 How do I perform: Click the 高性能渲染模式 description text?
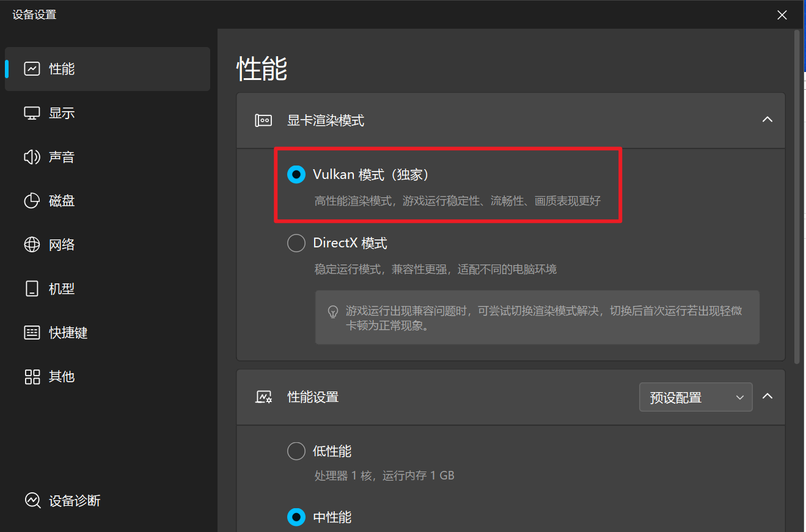(458, 201)
